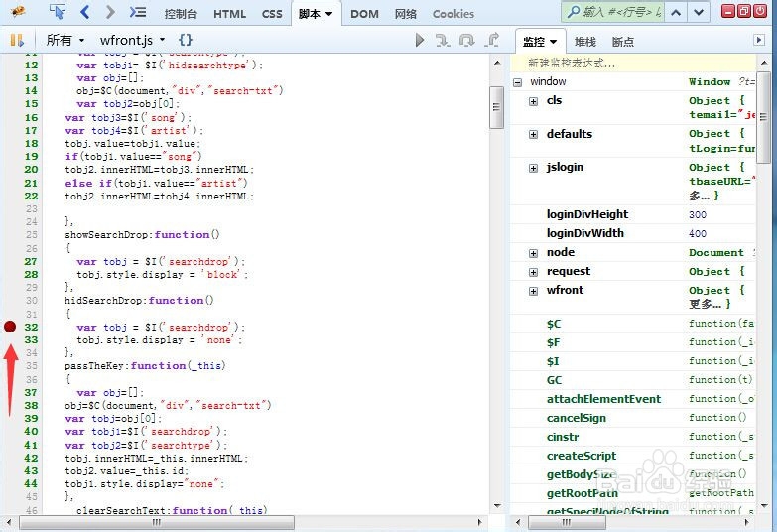Open the 所有 script filter dropdown
The image size is (777, 532).
pyautogui.click(x=65, y=40)
